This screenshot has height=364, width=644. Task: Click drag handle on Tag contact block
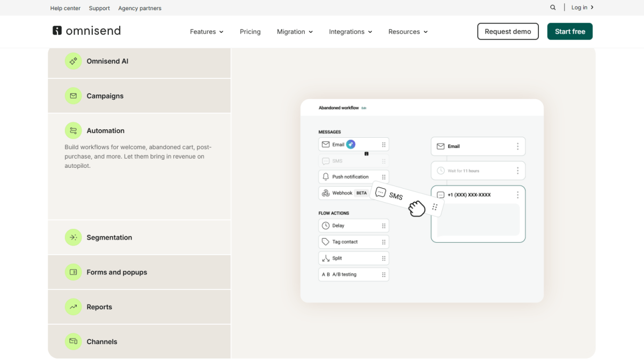coord(384,242)
